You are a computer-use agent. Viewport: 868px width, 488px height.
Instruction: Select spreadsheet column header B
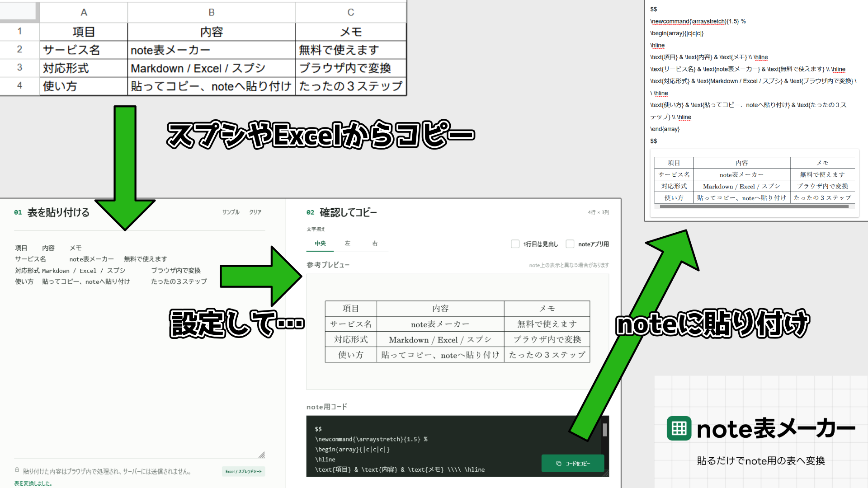click(x=212, y=12)
